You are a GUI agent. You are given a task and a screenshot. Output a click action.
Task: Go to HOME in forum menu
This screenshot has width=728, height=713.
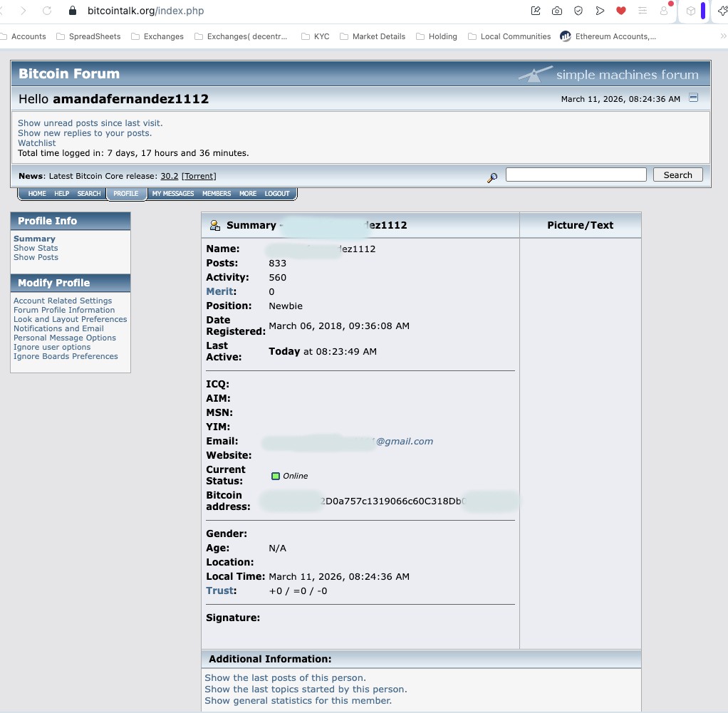point(37,194)
